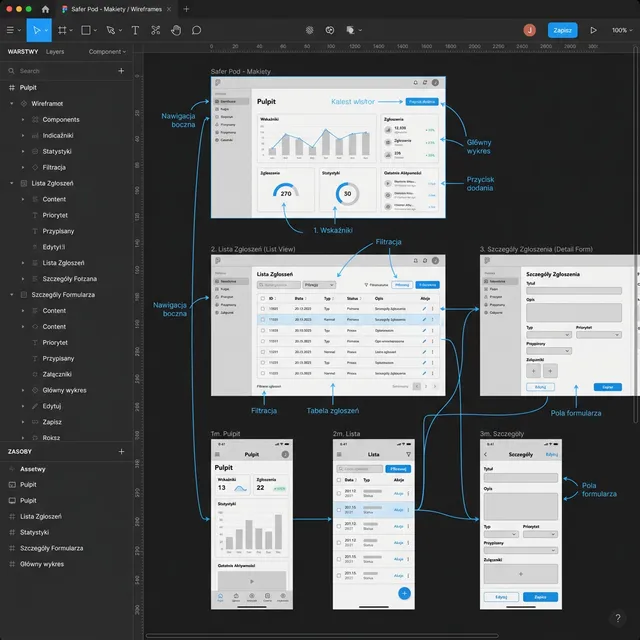
Task: Select the Comment tool
Action: click(196, 30)
